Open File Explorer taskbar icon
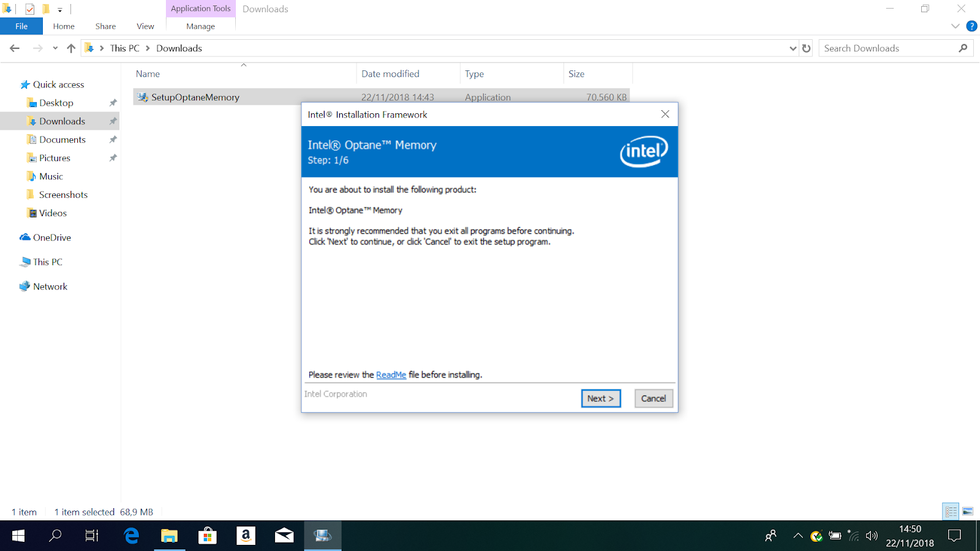The width and height of the screenshot is (980, 551). point(169,536)
